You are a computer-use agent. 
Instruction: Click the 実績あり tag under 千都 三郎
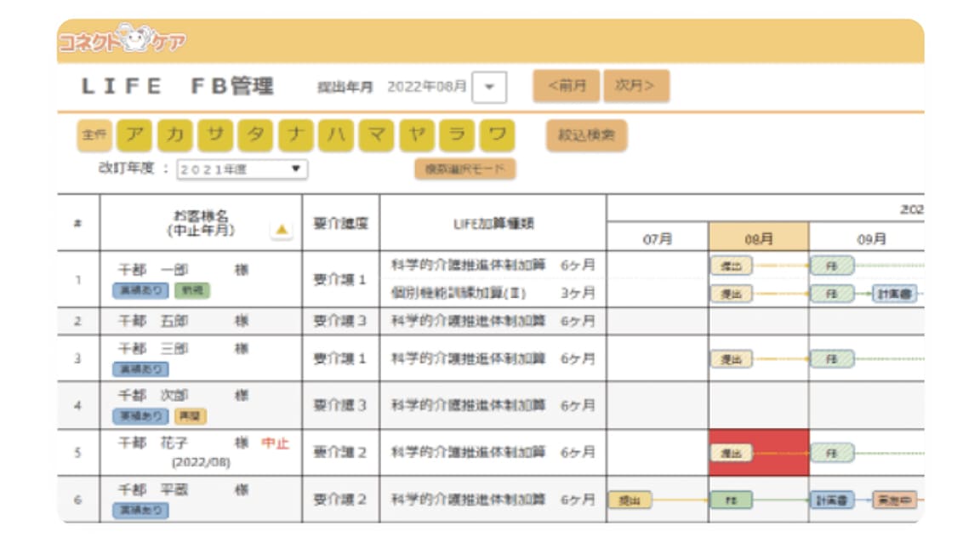140,369
